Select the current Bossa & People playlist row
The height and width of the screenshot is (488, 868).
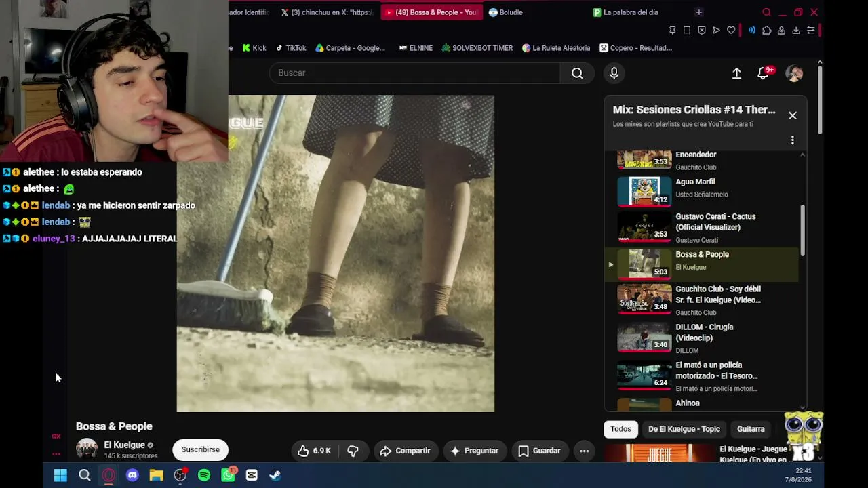point(702,264)
